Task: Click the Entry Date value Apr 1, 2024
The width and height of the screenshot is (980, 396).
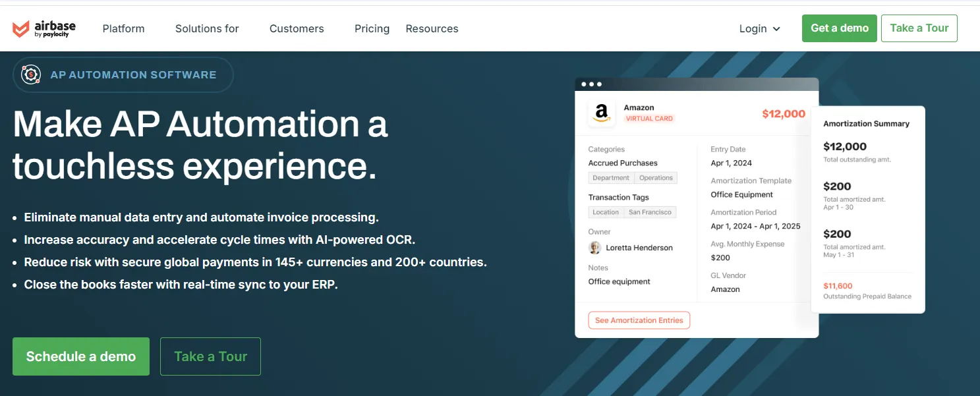Action: point(732,163)
